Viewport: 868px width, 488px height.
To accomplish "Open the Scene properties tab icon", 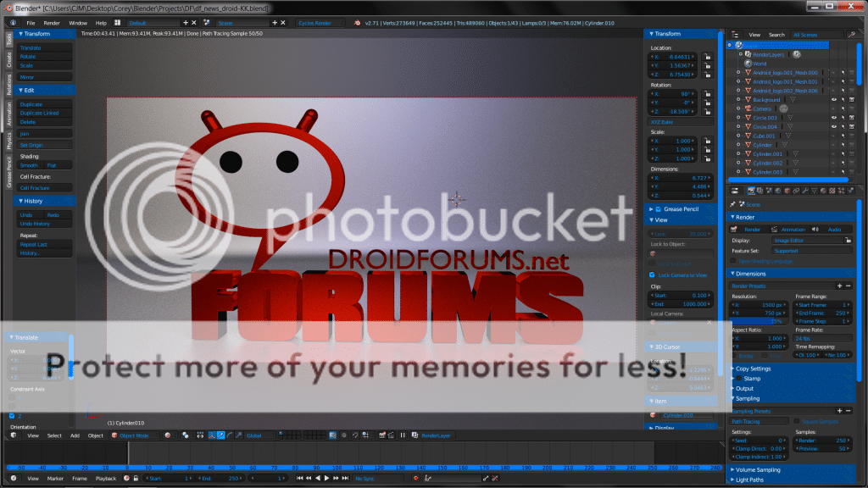I will pos(769,191).
